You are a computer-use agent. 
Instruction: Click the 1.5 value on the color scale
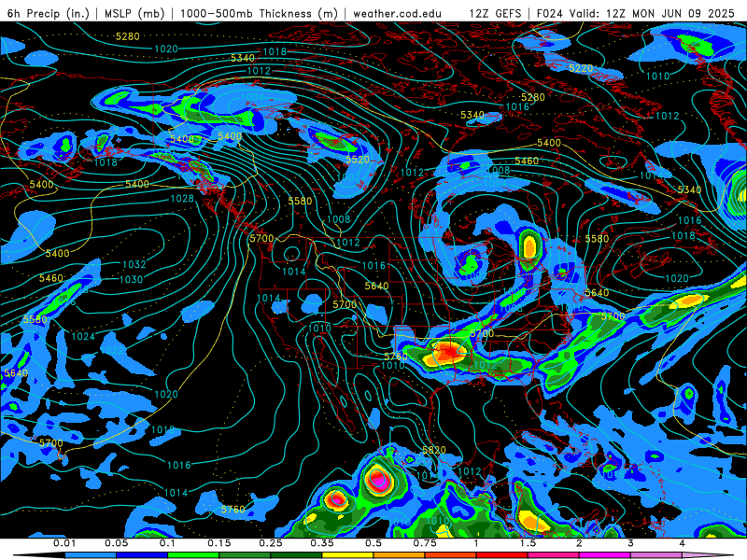[528, 543]
